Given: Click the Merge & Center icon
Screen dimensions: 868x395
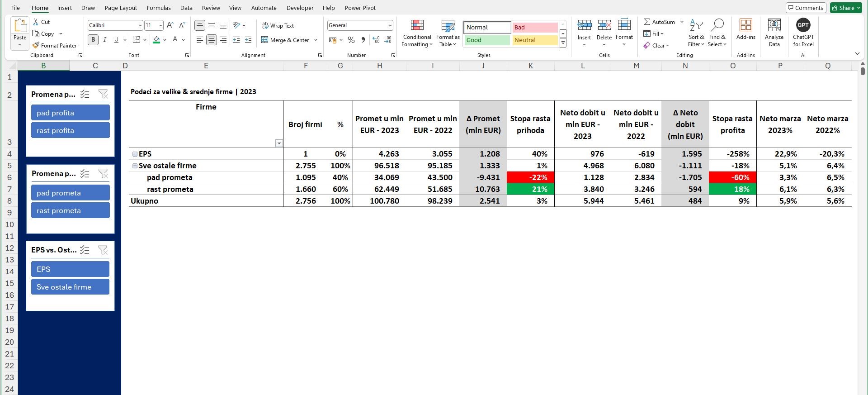Looking at the screenshot, I should point(265,40).
